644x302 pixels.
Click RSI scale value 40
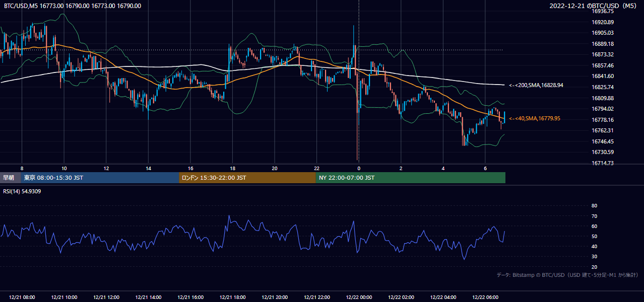click(x=594, y=247)
